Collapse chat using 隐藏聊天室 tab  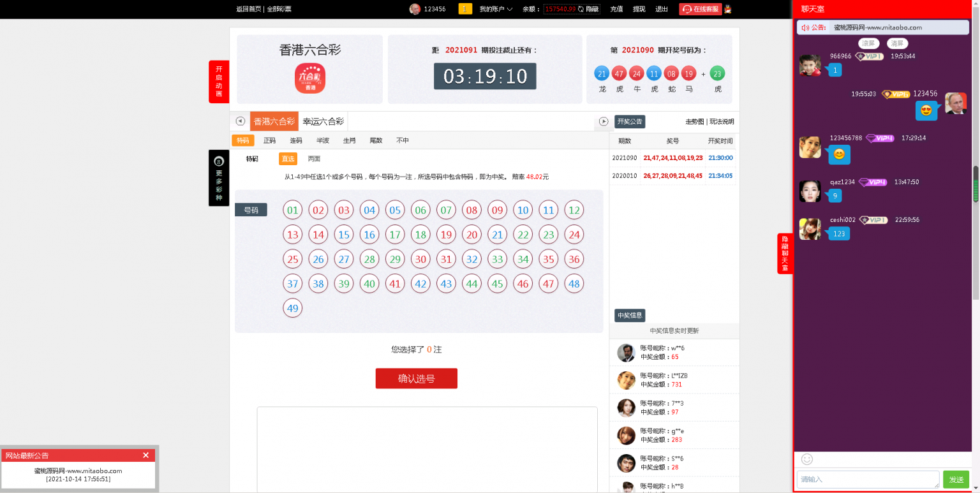pos(785,253)
